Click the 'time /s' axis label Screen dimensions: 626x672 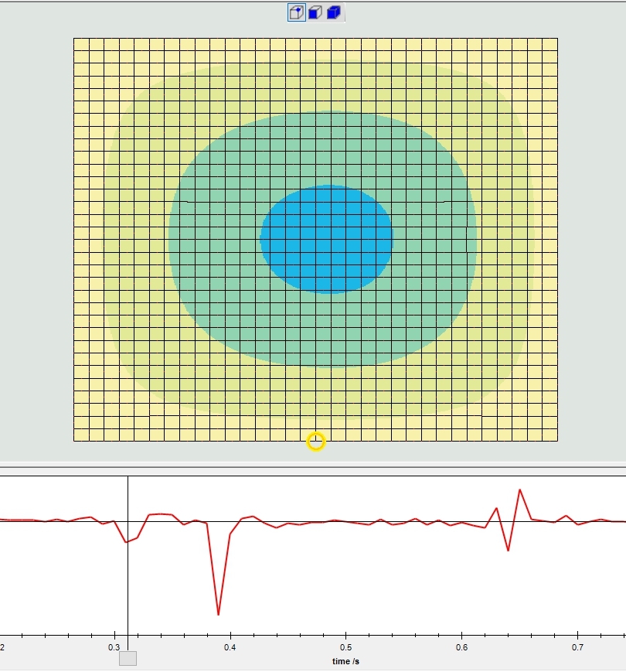(x=345, y=661)
